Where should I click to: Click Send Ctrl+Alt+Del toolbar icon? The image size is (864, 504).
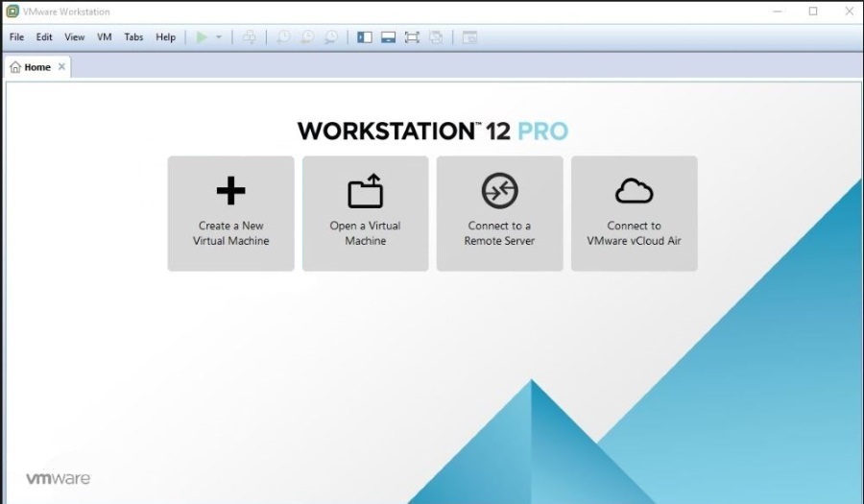(x=249, y=37)
